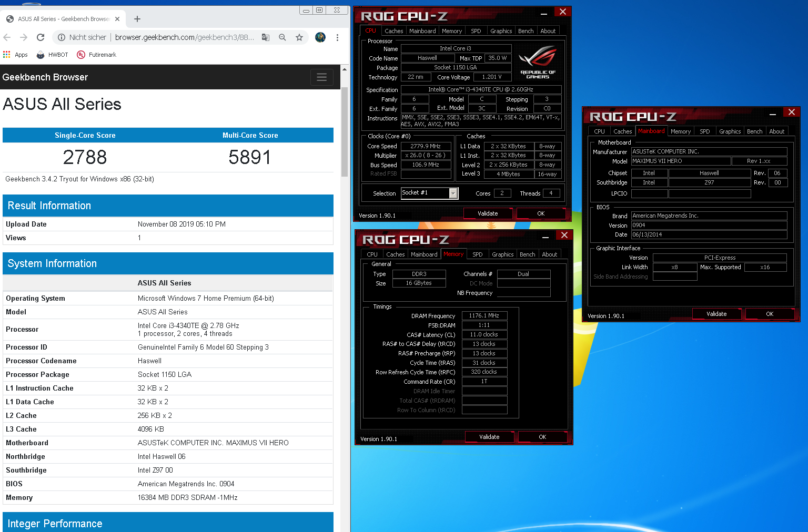Image resolution: width=808 pixels, height=532 pixels.
Task: Click OK in the Mainboard window
Action: click(770, 314)
